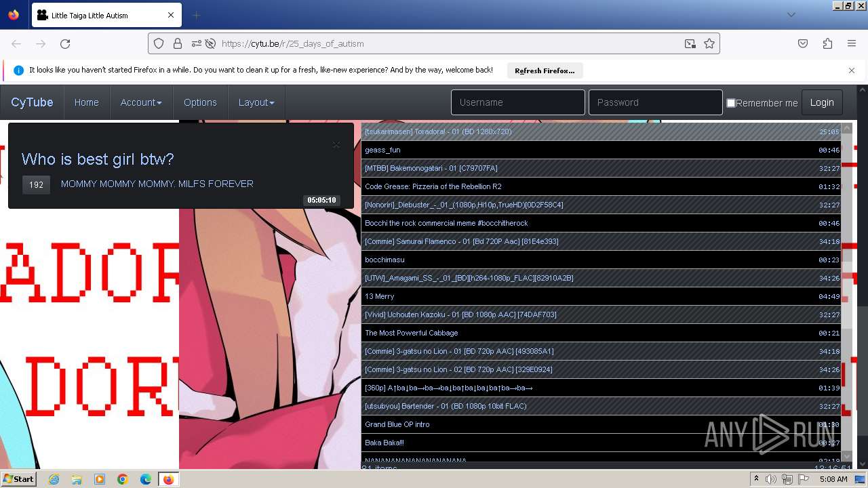Open Windows Media Player taskbar icon
Screen dimensions: 868x488
pos(100,479)
